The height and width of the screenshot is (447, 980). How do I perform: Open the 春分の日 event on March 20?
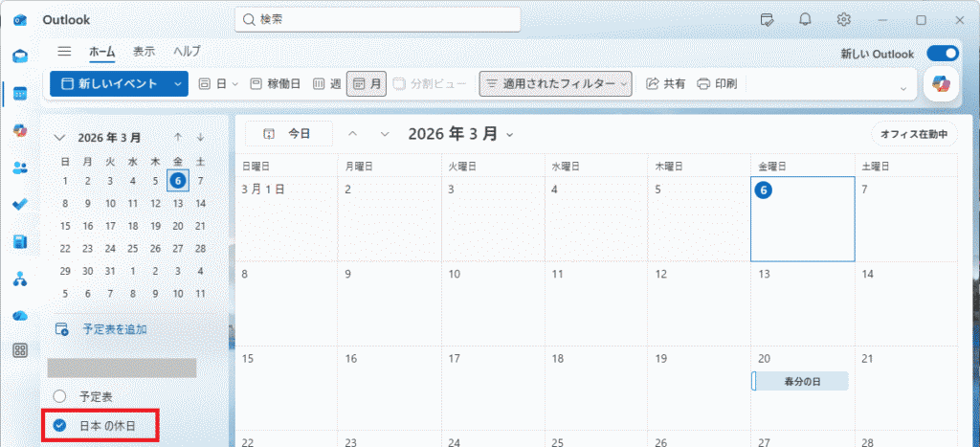pyautogui.click(x=800, y=381)
